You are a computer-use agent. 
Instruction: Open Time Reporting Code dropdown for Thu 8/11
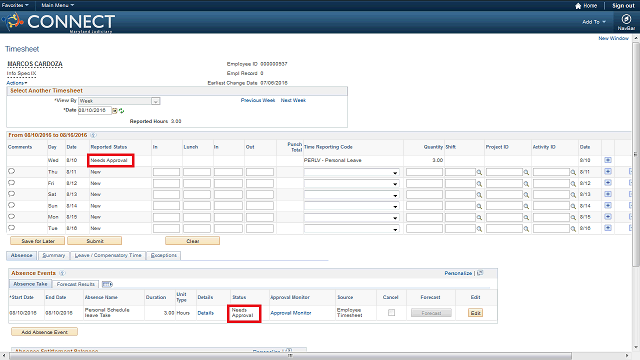[351, 172]
